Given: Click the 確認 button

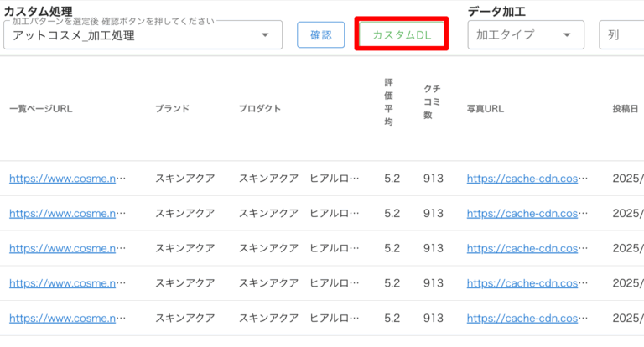Looking at the screenshot, I should tap(320, 35).
